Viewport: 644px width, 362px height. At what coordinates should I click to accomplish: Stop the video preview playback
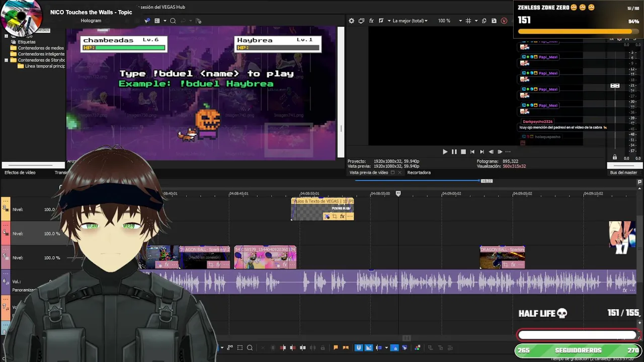tap(463, 151)
